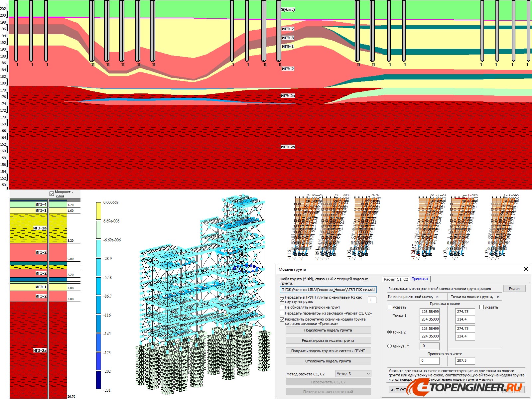The image size is (532, 399).
Task: Click the 0.000669 legend value
Action: [x=111, y=202]
